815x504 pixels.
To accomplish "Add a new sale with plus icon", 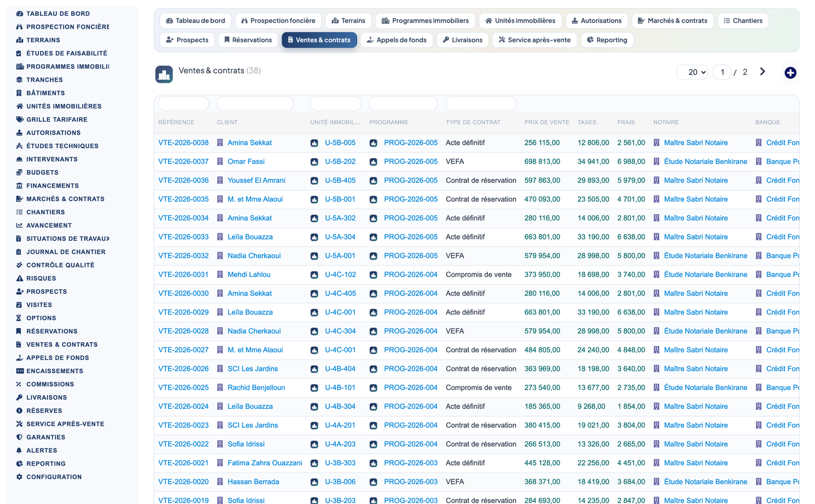I will 790,73.
